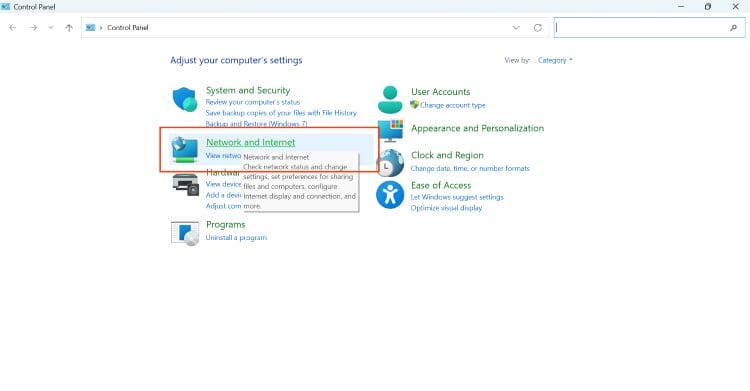This screenshot has width=750, height=391.
Task: Open Ease of Access category
Action: (x=441, y=185)
